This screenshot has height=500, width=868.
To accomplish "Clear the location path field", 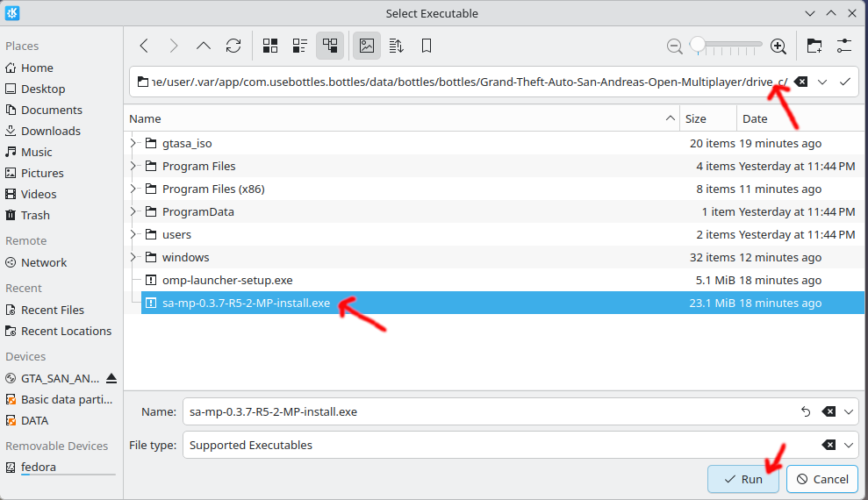I will tap(801, 82).
